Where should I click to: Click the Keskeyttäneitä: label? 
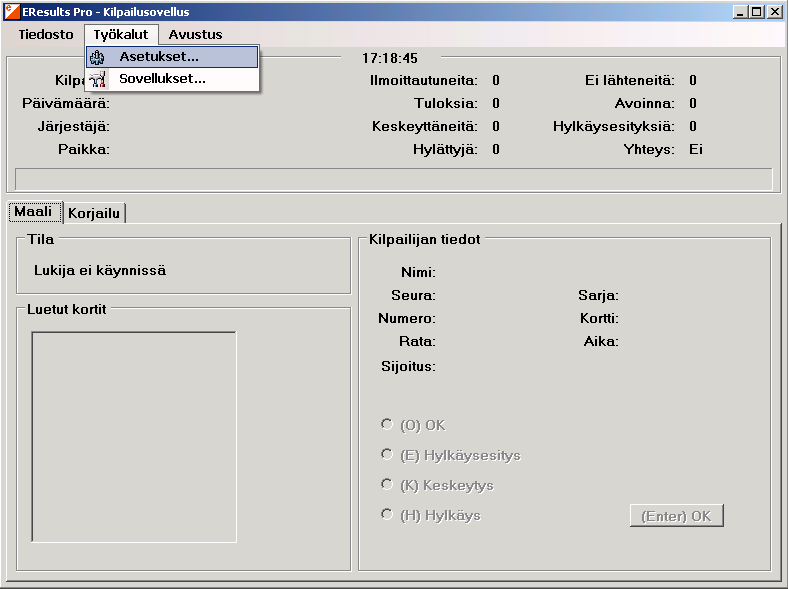(425, 126)
